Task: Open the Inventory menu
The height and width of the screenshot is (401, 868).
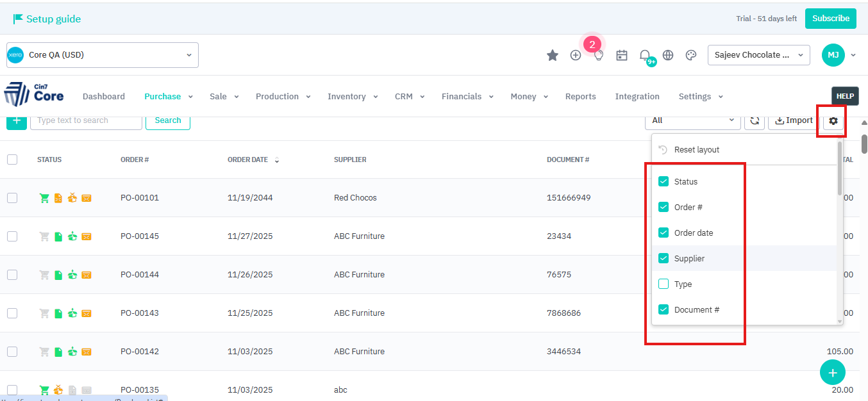Action: tap(352, 97)
